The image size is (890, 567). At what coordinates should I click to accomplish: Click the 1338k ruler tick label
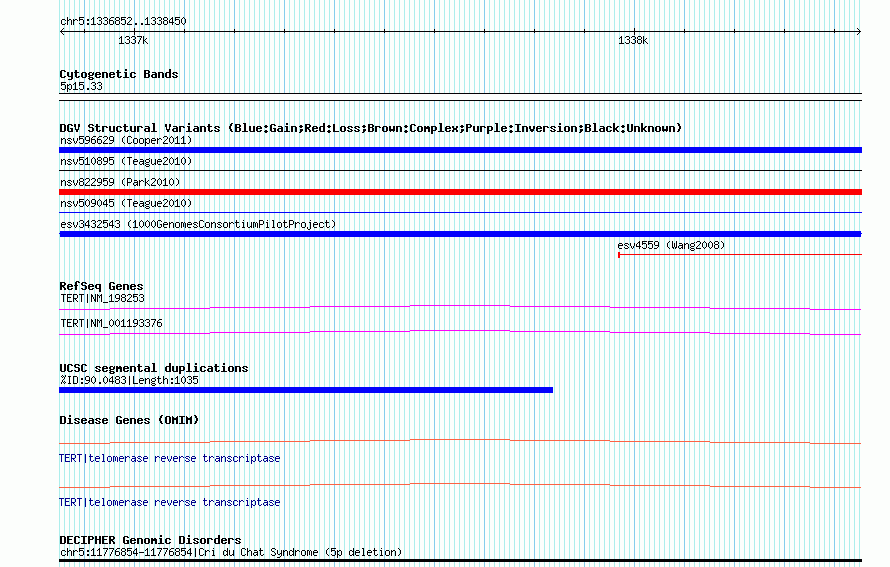pos(633,40)
